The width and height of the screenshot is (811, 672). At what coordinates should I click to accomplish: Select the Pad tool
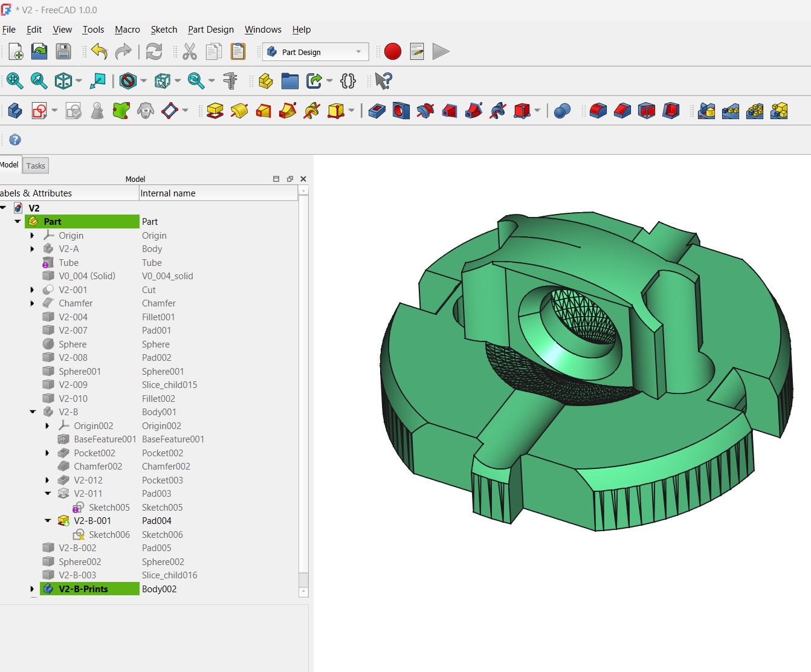215,111
